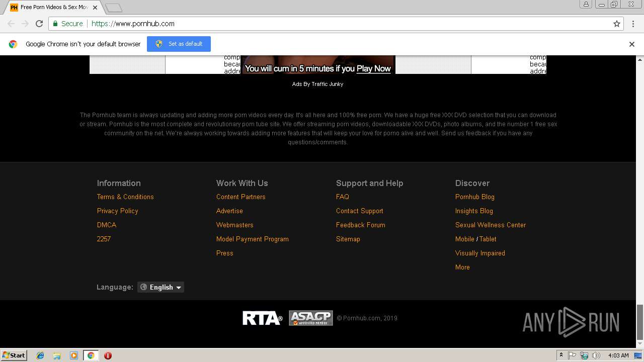Go back using the back arrow
This screenshot has width=644, height=362.
11,24
